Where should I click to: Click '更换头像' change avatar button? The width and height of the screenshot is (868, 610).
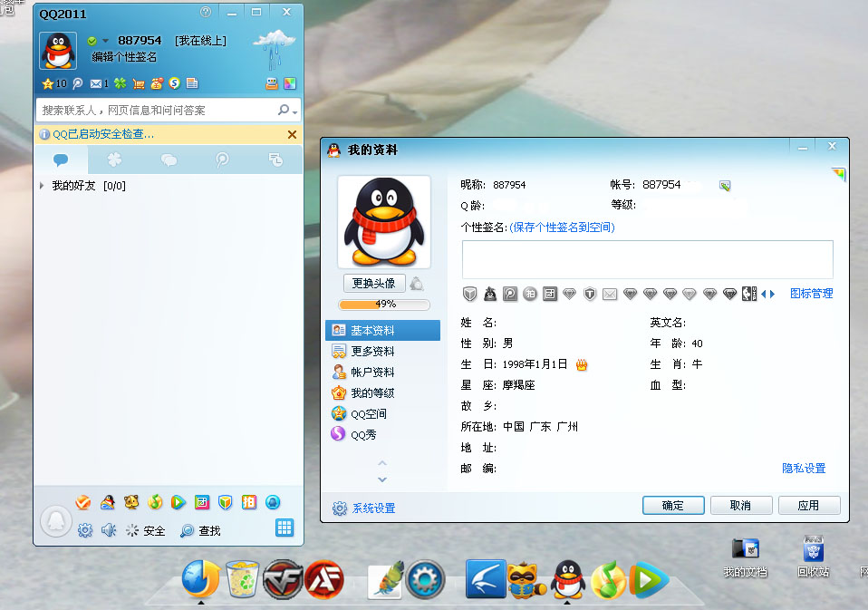pyautogui.click(x=374, y=284)
